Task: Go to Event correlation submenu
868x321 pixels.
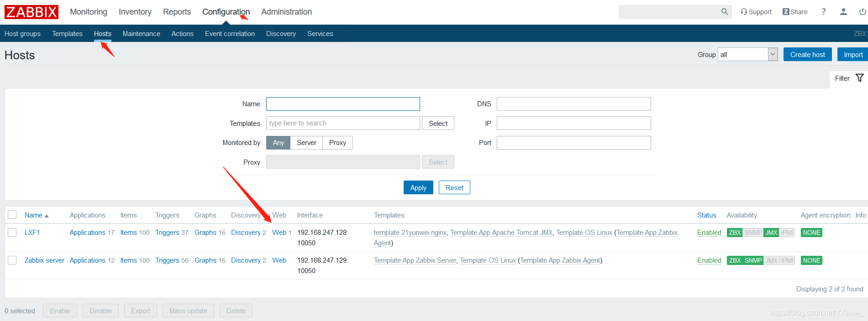Action: (230, 34)
